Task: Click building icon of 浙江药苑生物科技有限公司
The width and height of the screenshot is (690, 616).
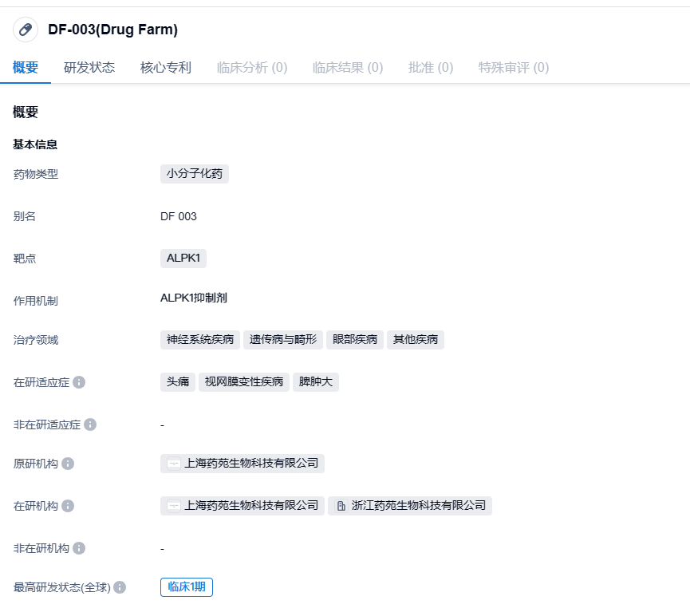Action: click(341, 506)
